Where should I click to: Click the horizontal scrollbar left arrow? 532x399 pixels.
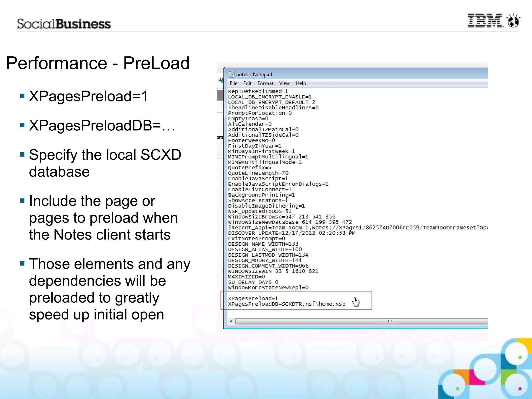pyautogui.click(x=231, y=321)
